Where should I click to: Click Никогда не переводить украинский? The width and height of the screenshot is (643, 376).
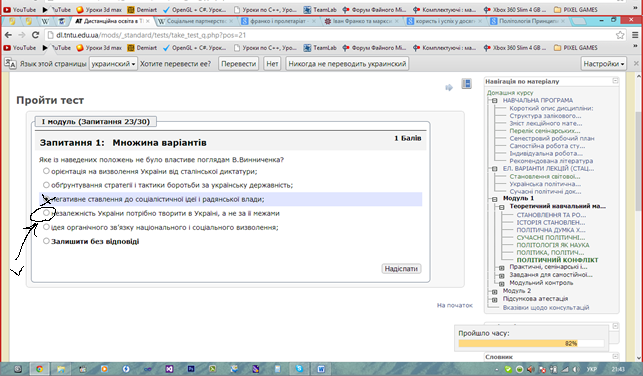click(347, 64)
